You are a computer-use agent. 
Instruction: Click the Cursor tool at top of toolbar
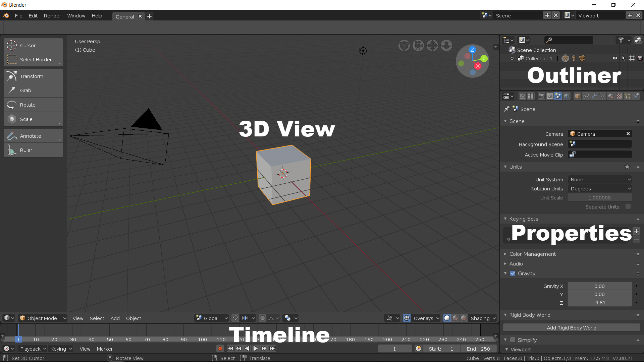pyautogui.click(x=33, y=45)
